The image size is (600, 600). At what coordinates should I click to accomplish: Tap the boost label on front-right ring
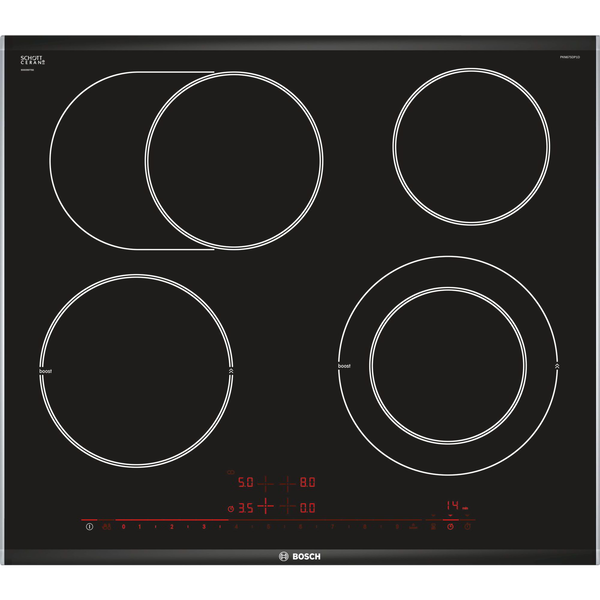point(344,366)
